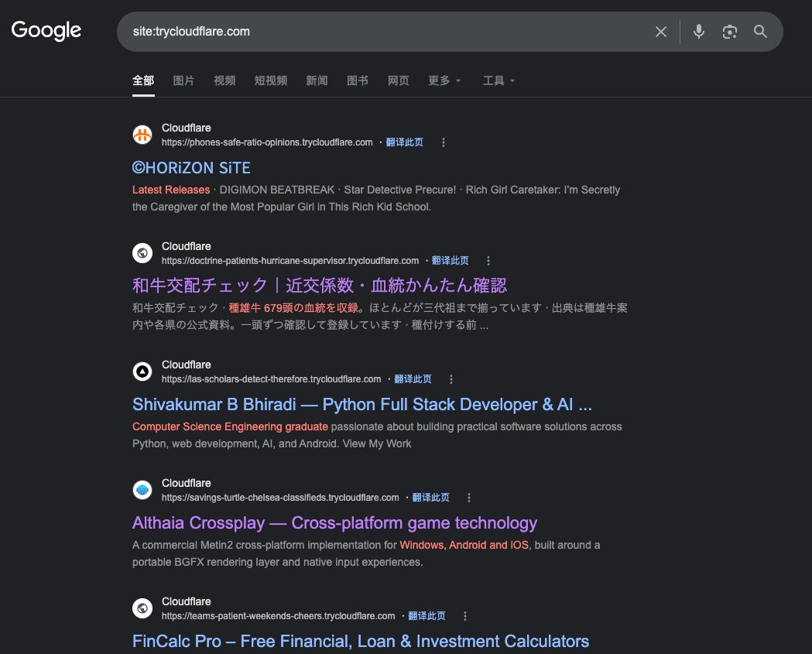This screenshot has width=812, height=654.
Task: Switch to the 图书 tab
Action: click(x=358, y=80)
